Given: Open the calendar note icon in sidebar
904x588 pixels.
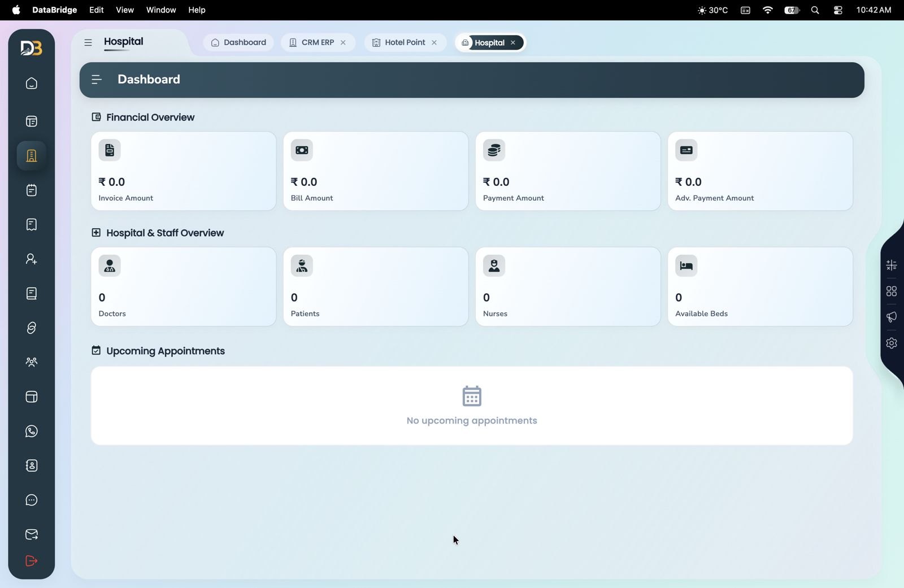Looking at the screenshot, I should (32, 190).
